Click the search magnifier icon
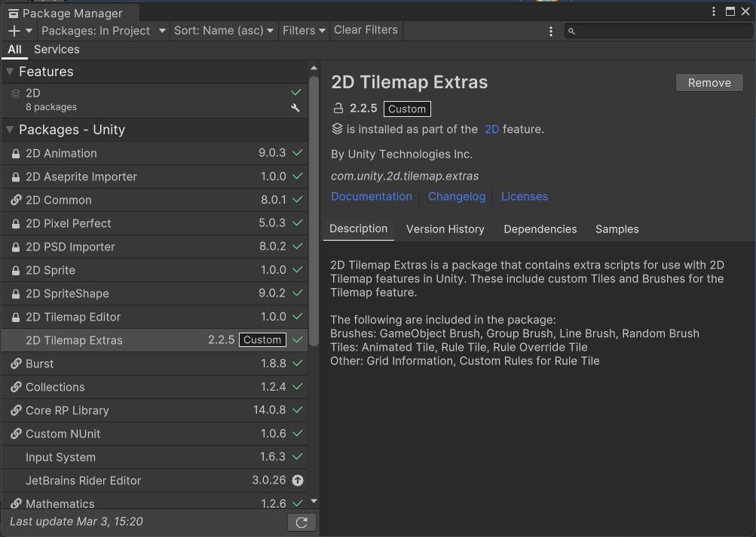The height and width of the screenshot is (537, 756). pyautogui.click(x=571, y=32)
